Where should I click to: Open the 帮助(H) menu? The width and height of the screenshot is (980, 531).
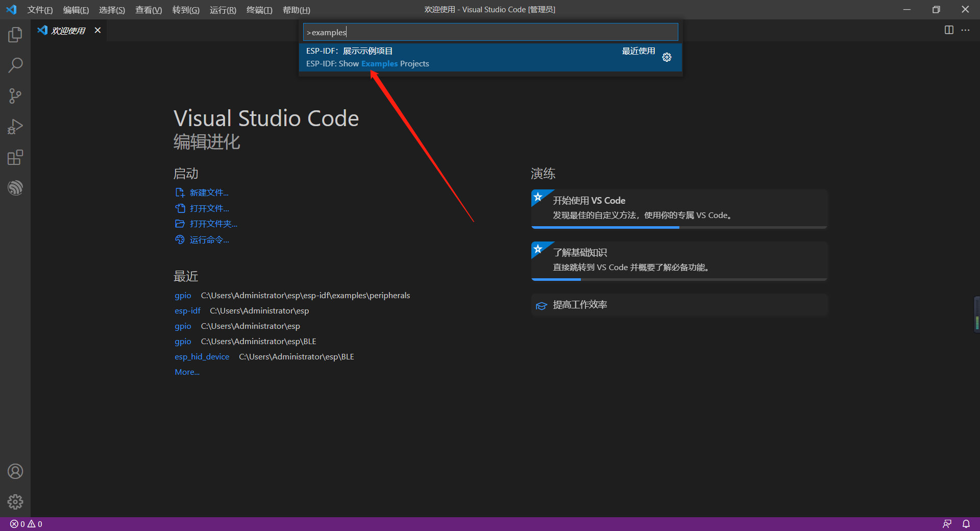(297, 10)
